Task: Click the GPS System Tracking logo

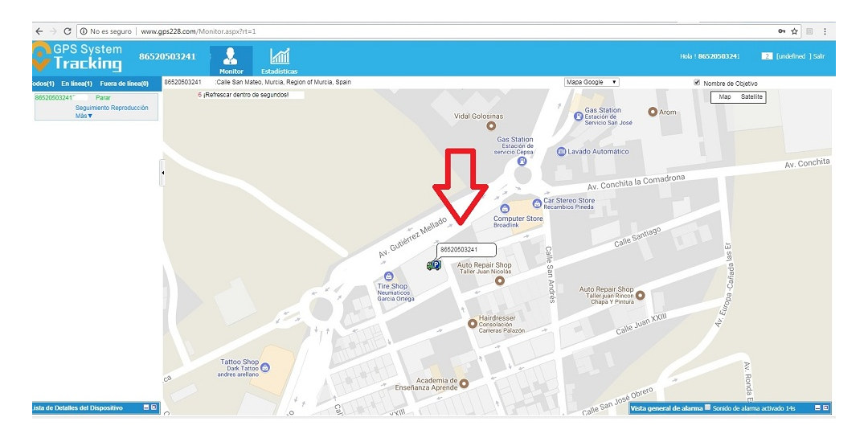Action: [77, 57]
